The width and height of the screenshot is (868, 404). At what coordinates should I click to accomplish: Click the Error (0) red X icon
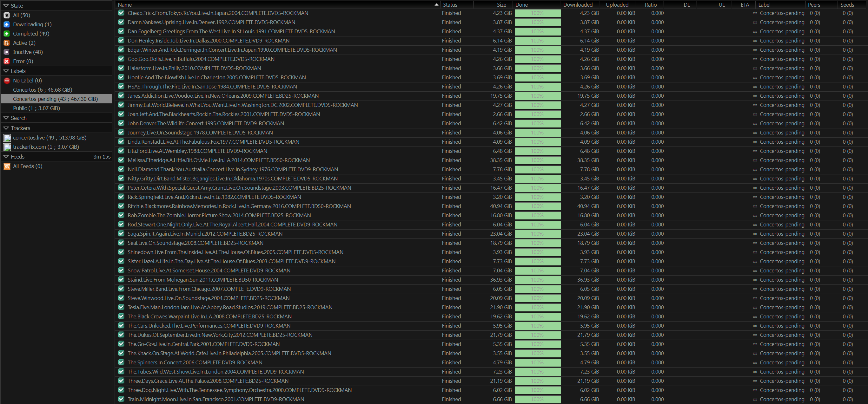click(x=6, y=61)
